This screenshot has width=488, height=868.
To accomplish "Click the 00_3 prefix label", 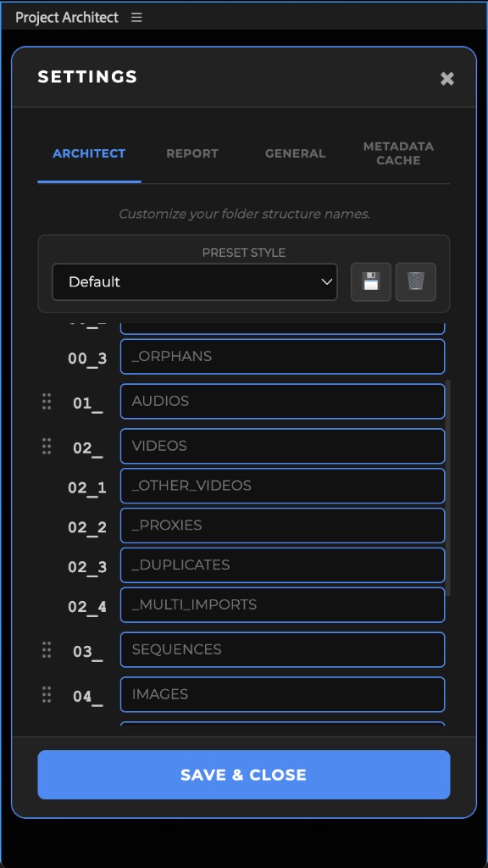I will click(x=87, y=359).
